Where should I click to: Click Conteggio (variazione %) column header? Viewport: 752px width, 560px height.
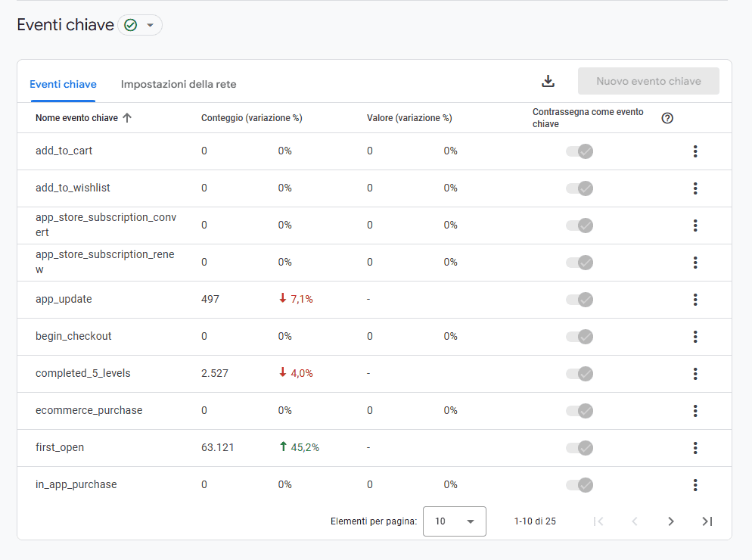click(252, 117)
